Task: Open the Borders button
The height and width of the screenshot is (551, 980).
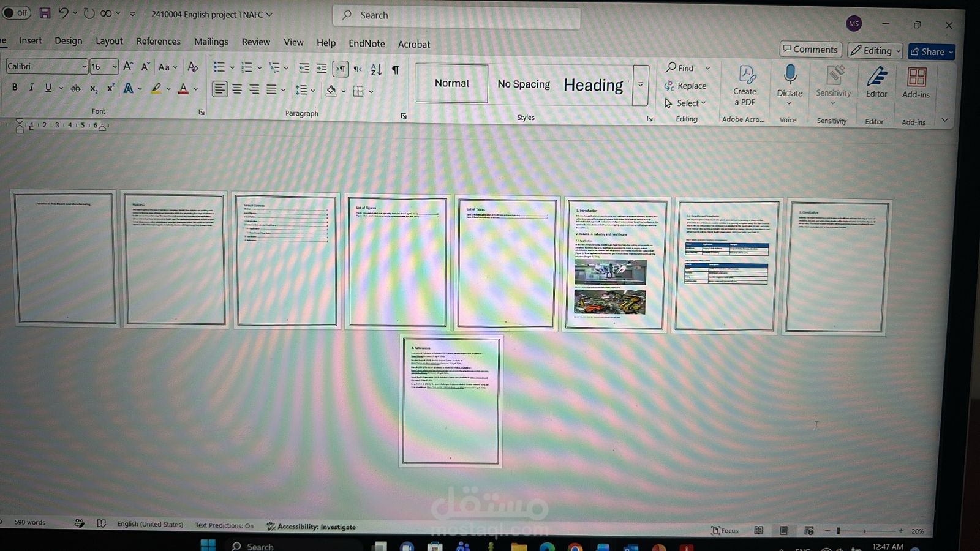Action: [358, 91]
